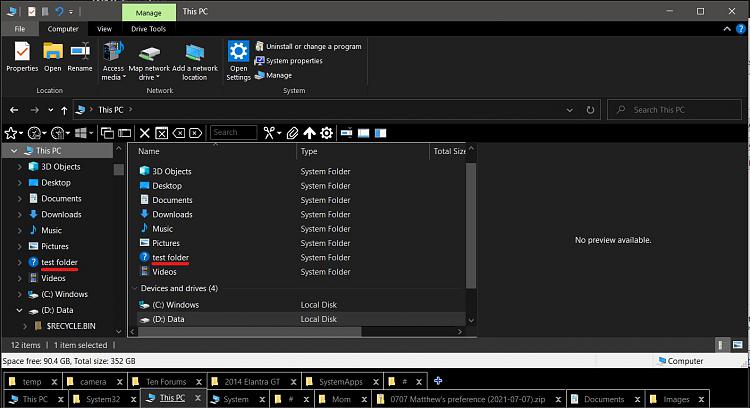Switch to details view in status bar
This screenshot has height=408, width=750.
click(x=722, y=344)
